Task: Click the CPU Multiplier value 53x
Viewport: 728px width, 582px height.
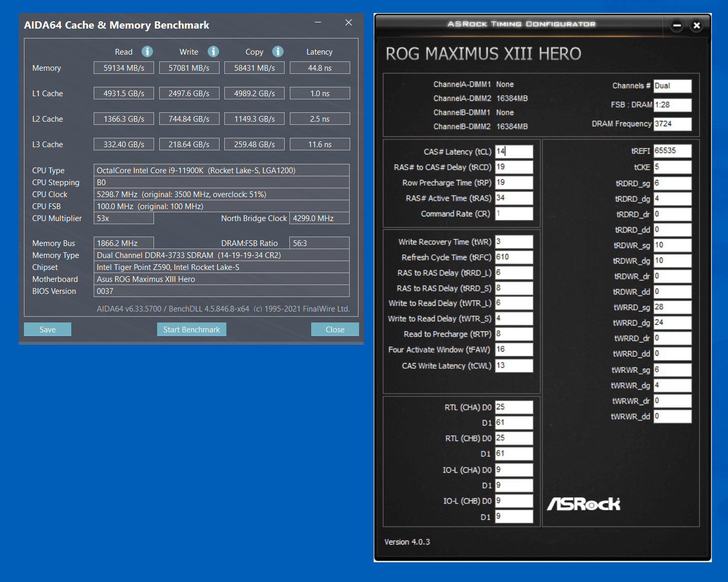Action: pos(123,218)
